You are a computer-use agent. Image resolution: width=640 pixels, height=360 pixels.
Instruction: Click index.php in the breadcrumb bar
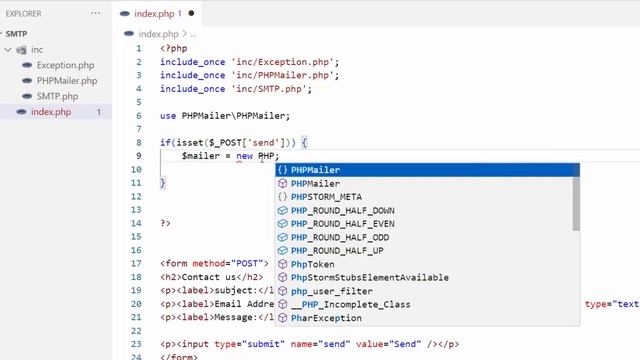(158, 34)
